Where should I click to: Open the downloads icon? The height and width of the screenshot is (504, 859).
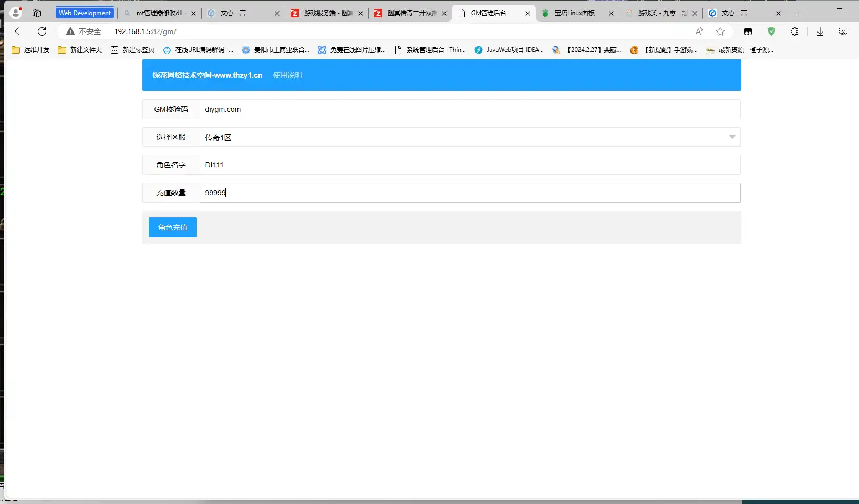point(820,31)
